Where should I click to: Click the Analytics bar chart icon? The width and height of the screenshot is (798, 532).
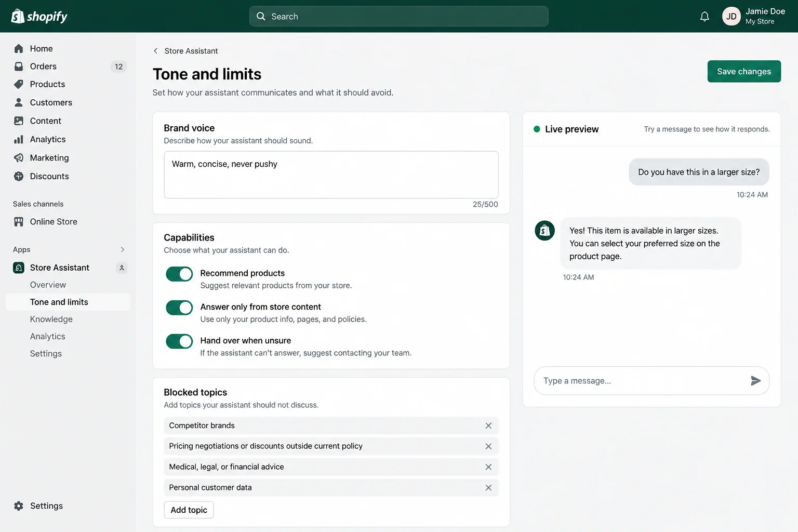(19, 139)
